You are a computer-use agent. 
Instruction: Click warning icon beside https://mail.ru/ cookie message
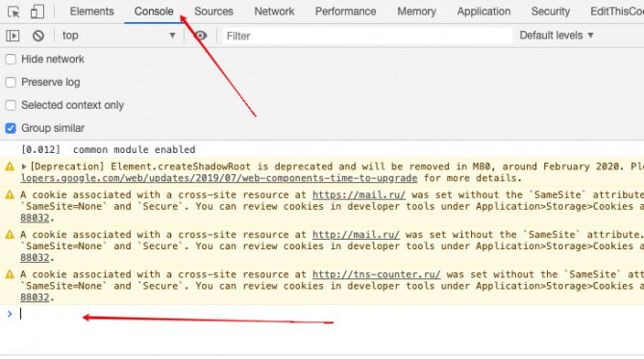[10, 195]
